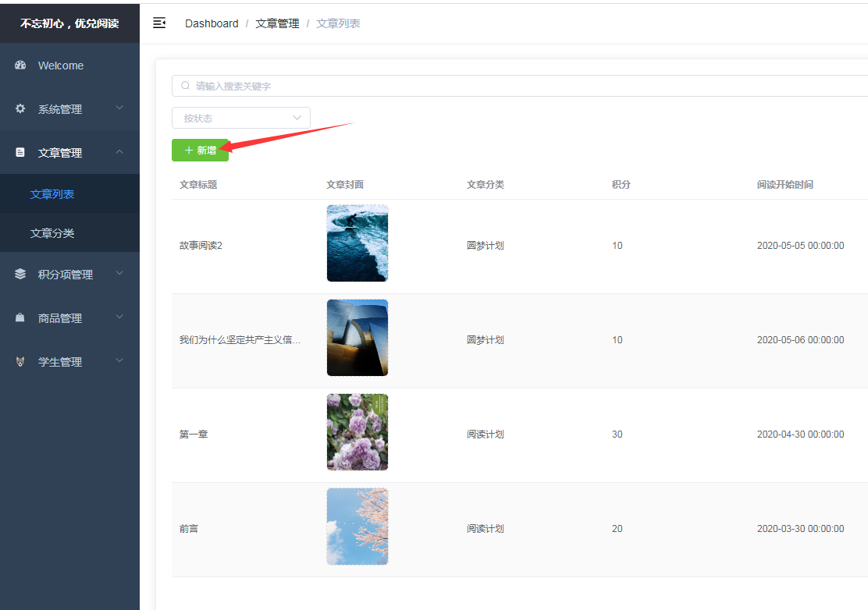
Task: Click the 文章列表 breadcrumb
Action: [x=338, y=23]
